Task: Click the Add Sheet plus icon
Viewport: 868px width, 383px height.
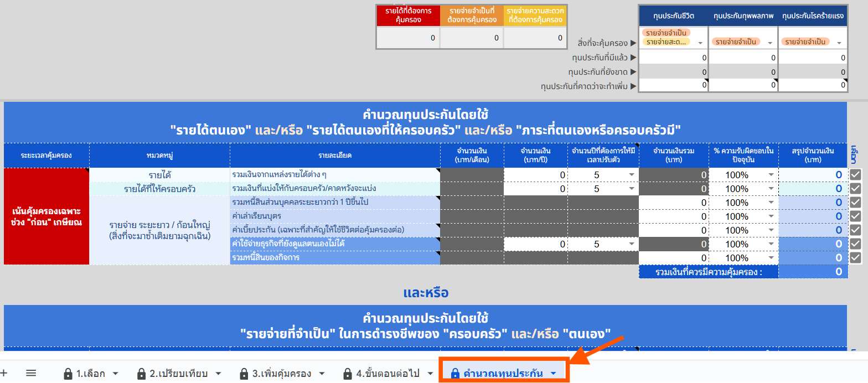Action: 4,373
